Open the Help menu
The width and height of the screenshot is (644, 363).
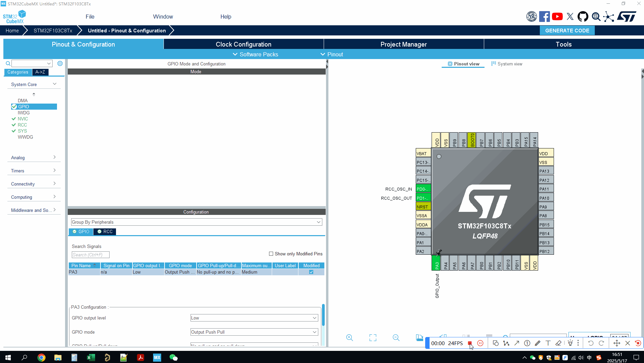pyautogui.click(x=226, y=17)
